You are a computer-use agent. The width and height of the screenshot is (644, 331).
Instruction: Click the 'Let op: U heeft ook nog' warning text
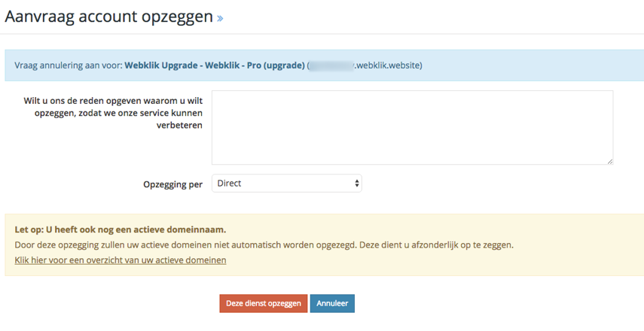pyautogui.click(x=121, y=229)
